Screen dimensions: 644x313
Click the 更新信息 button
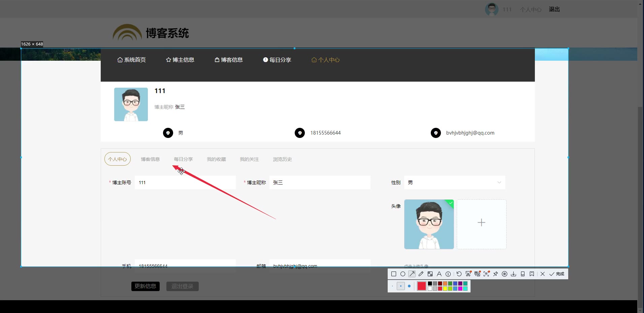146,286
